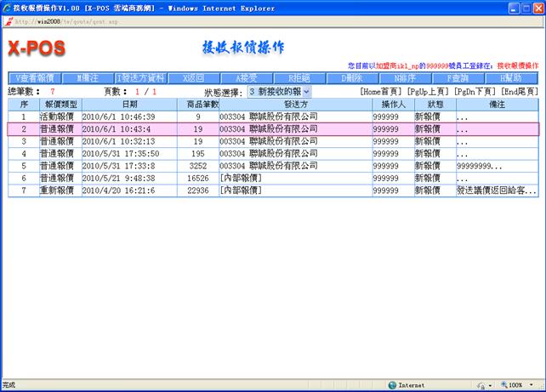Click the D刪除 delete button
This screenshot has width=546, height=392.
click(352, 77)
